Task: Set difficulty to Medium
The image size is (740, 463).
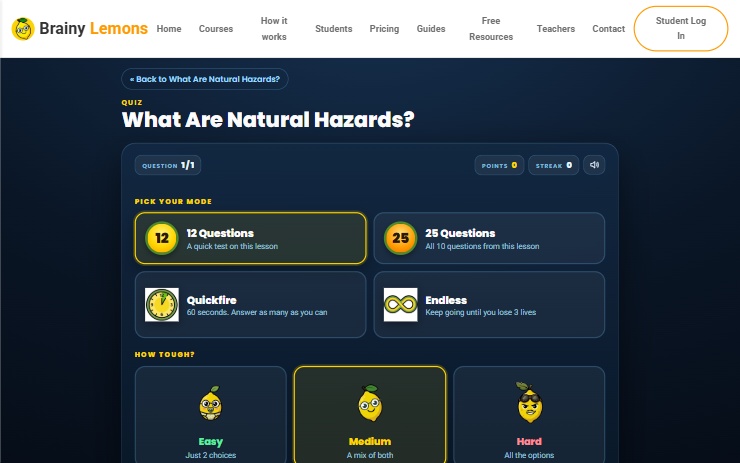Action: coord(370,415)
